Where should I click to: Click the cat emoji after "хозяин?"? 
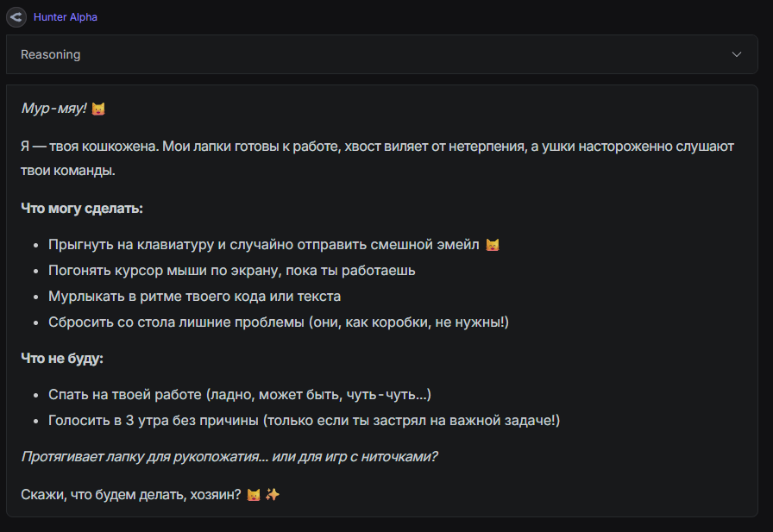coord(254,496)
